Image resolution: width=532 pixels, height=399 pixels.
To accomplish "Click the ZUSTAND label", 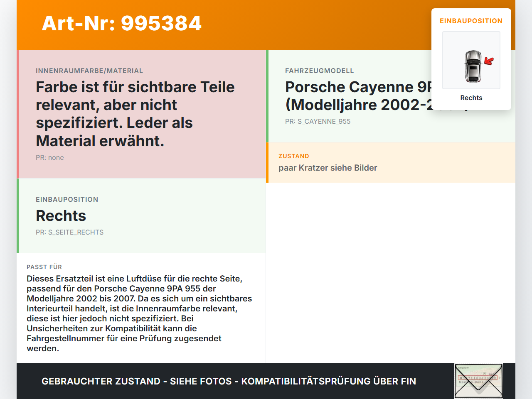I will [294, 156].
